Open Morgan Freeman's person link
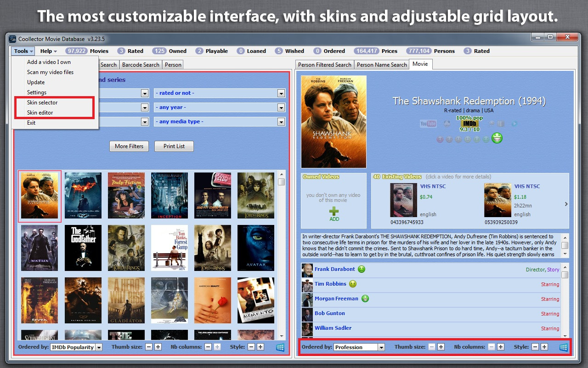The image size is (588, 368). pos(336,299)
